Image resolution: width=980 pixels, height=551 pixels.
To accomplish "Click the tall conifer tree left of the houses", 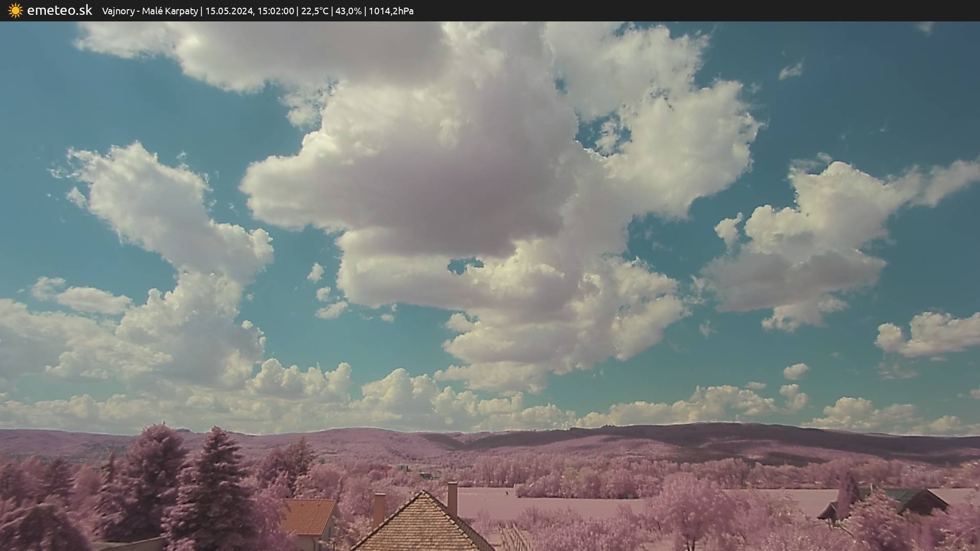I will [x=213, y=485].
